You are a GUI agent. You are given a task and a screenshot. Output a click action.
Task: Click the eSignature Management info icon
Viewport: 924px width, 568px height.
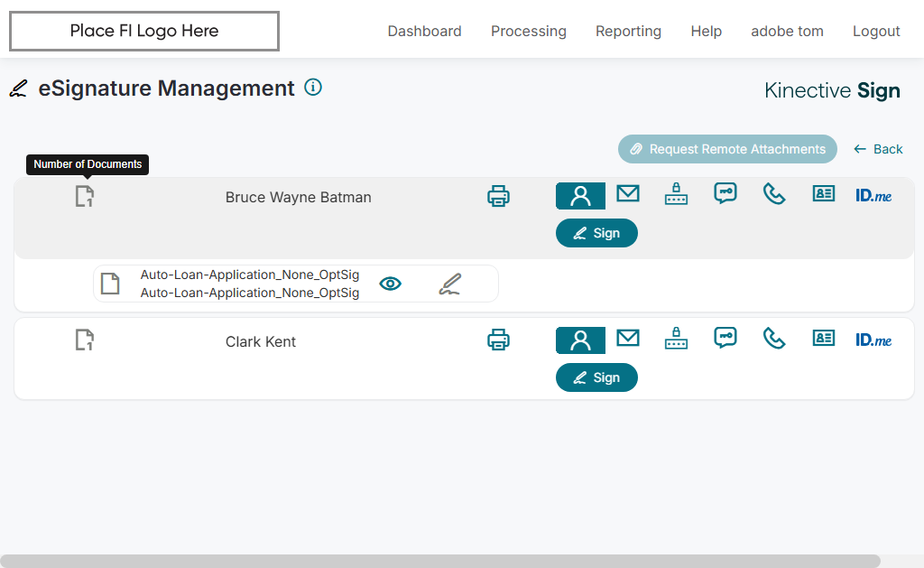(313, 88)
